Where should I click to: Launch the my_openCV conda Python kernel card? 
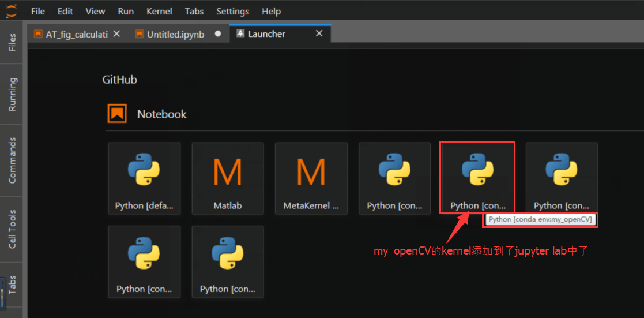click(477, 178)
